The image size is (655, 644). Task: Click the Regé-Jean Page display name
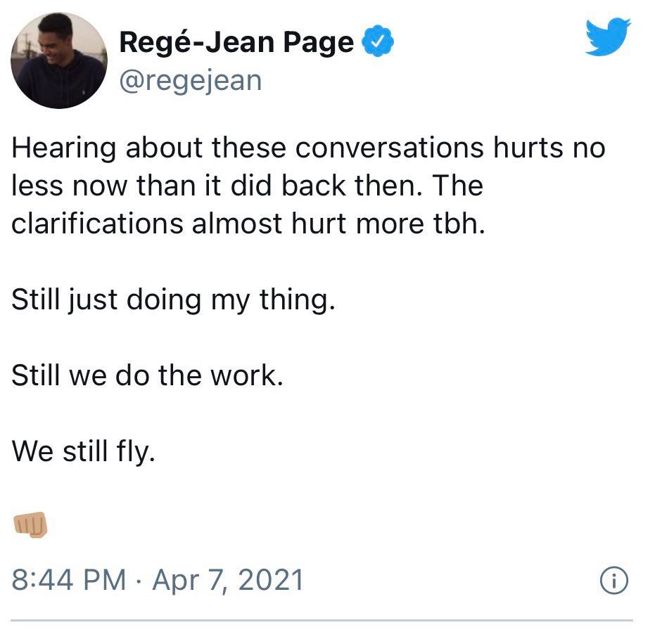(236, 43)
